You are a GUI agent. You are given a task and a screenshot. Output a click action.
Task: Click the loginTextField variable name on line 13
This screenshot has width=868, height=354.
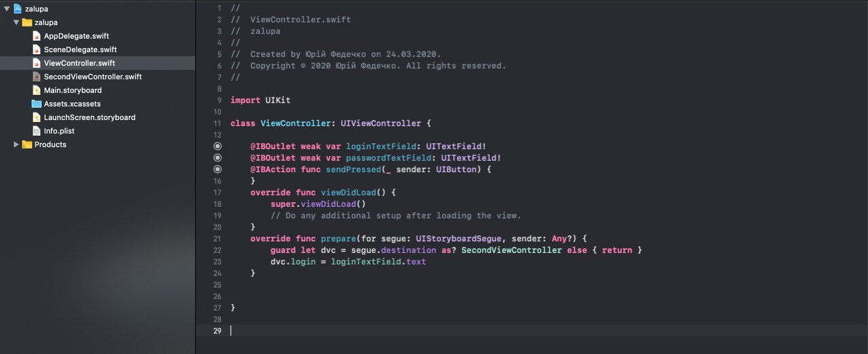(x=381, y=146)
